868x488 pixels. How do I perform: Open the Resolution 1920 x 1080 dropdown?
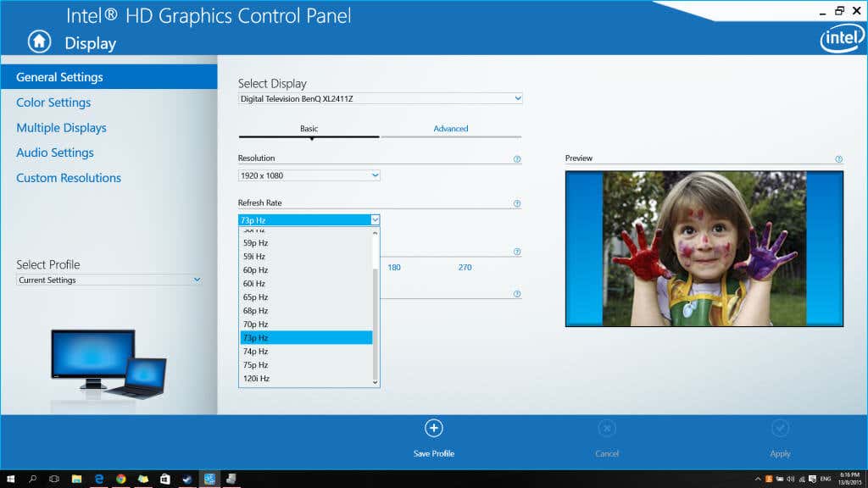[309, 175]
